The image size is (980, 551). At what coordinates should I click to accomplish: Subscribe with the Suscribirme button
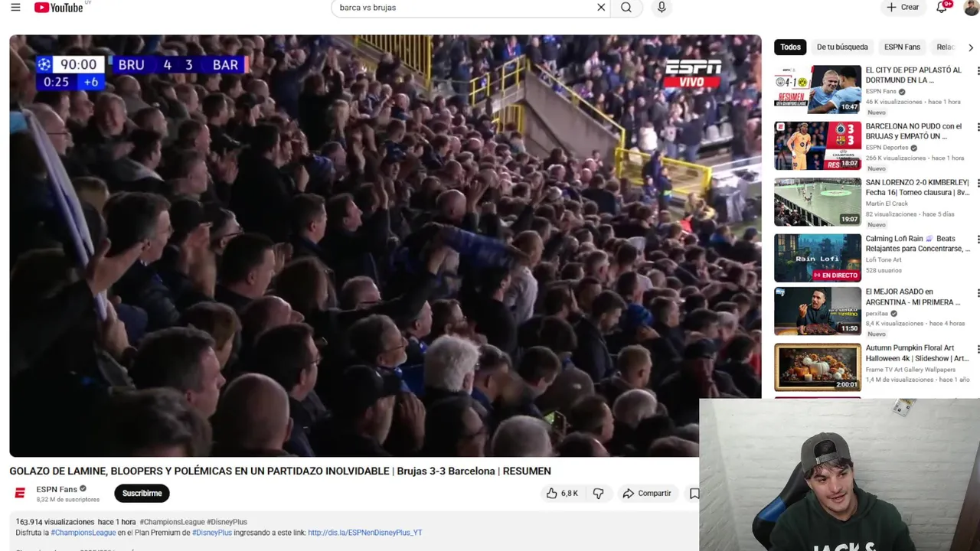click(x=142, y=494)
